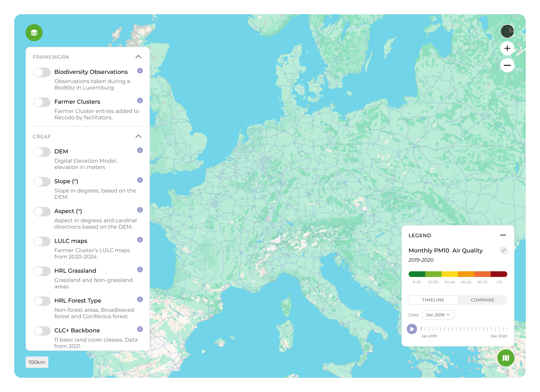Open the Jan 2019 date dropdown
Image resolution: width=540 pixels, height=392 pixels.
point(438,315)
